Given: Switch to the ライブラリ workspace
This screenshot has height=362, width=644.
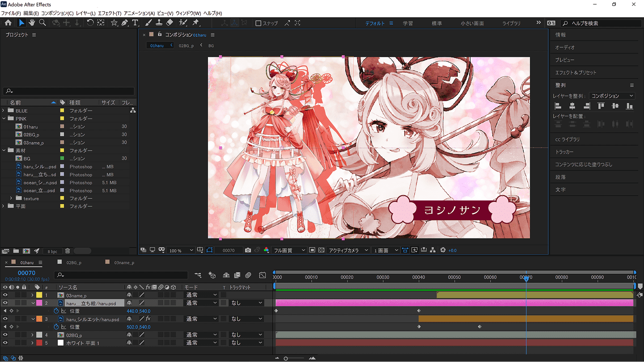Looking at the screenshot, I should click(511, 23).
